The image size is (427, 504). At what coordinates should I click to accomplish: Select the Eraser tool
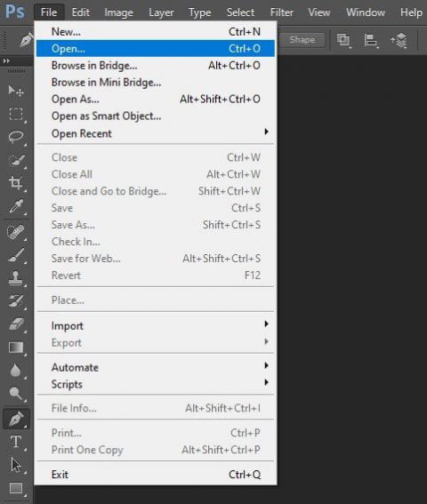pyautogui.click(x=16, y=324)
